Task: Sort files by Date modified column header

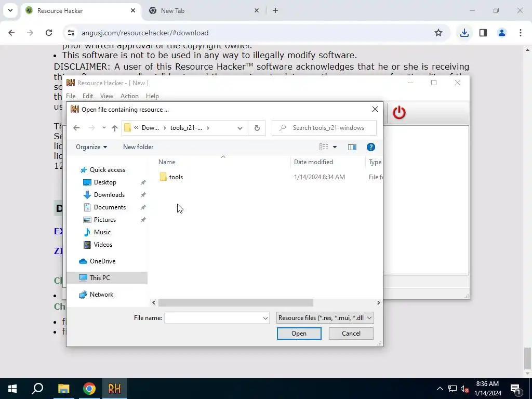Action: tap(328, 162)
